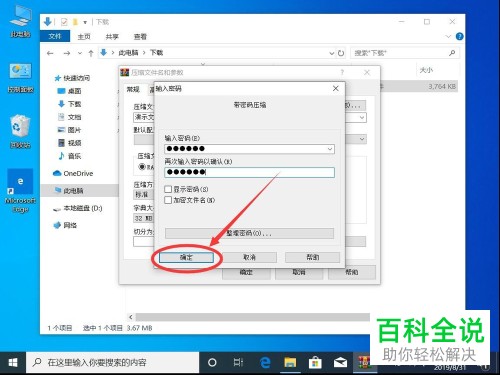The height and width of the screenshot is (375, 500).
Task: Select the RAR archive format radio button
Action: 142,166
